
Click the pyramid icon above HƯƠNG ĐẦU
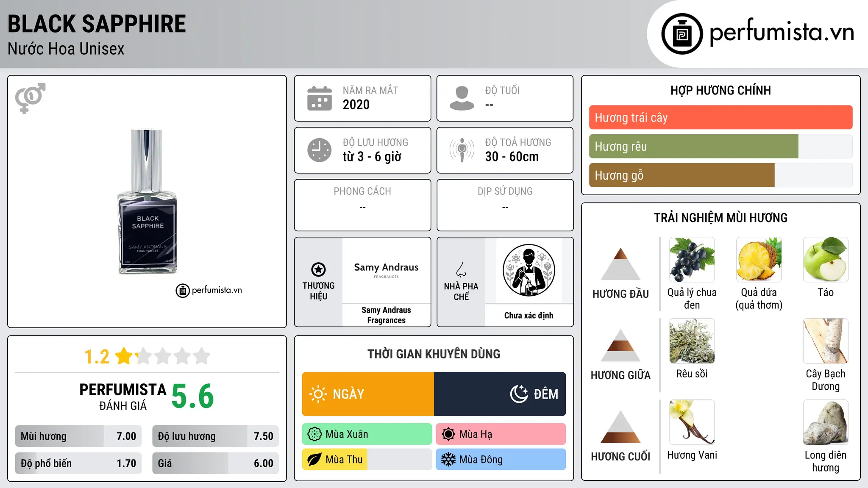click(x=620, y=264)
